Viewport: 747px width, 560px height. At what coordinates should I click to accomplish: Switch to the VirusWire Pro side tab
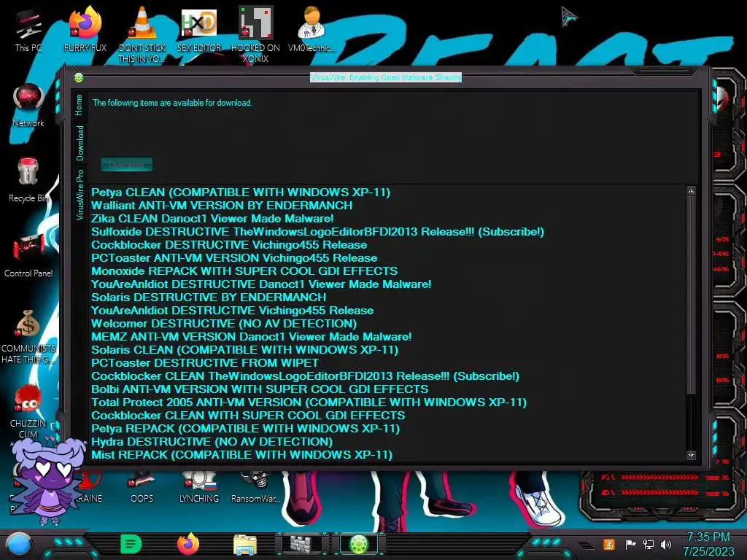(x=79, y=195)
